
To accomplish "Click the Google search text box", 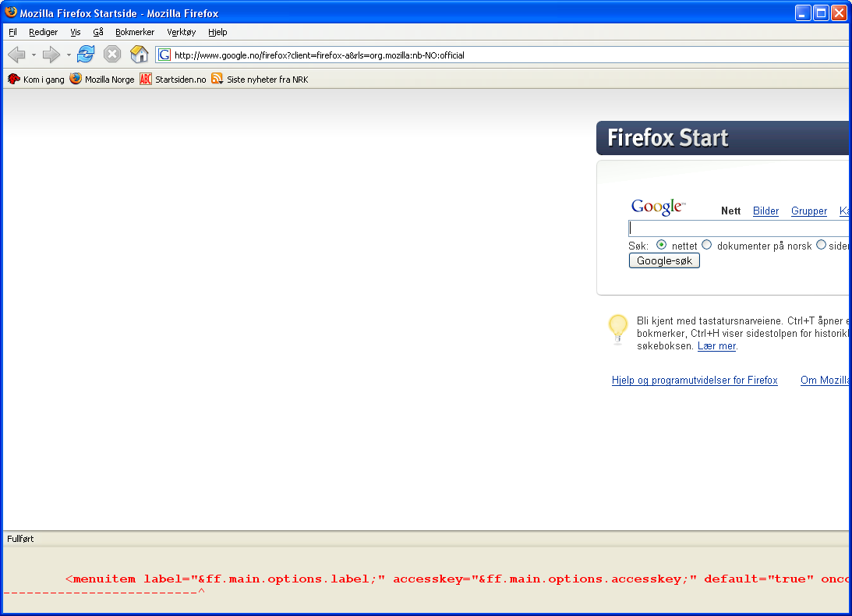I will pyautogui.click(x=738, y=228).
